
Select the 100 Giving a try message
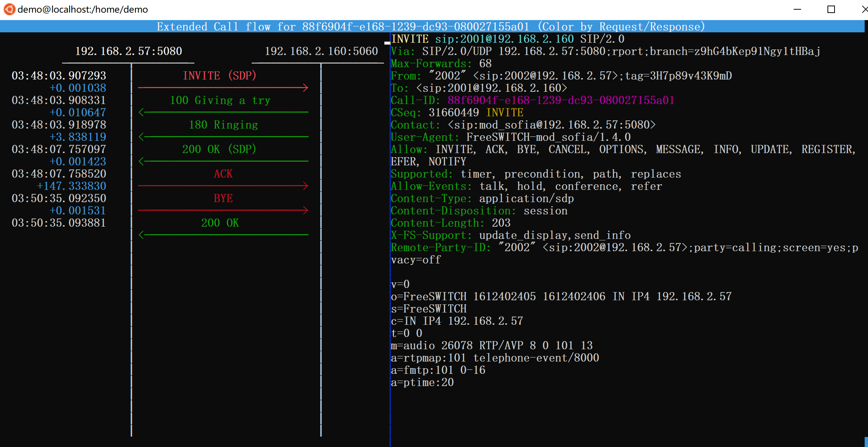tap(220, 100)
